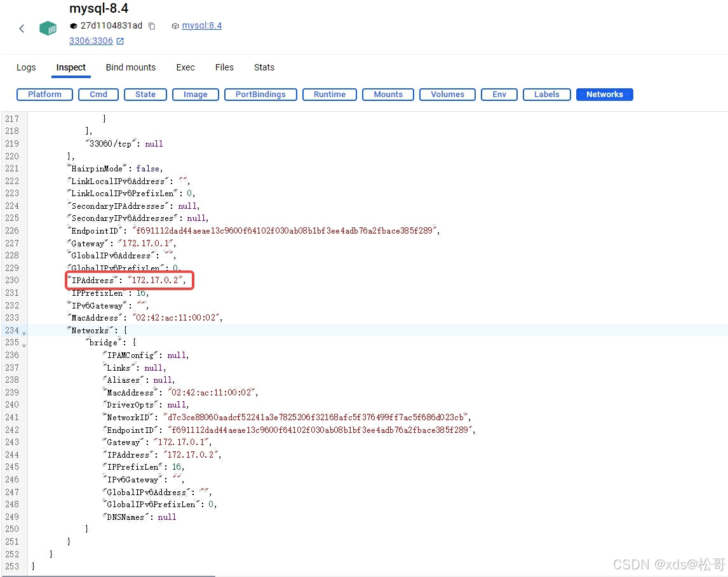Jump to Cmd section
Viewport: 728px width, 577px height.
(x=98, y=94)
